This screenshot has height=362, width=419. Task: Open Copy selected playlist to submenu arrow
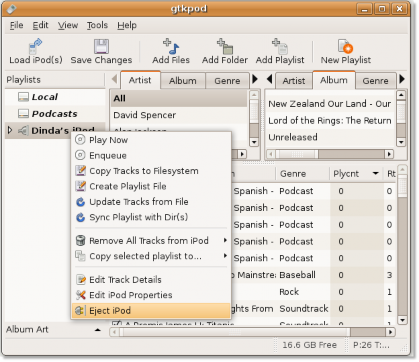(226, 256)
